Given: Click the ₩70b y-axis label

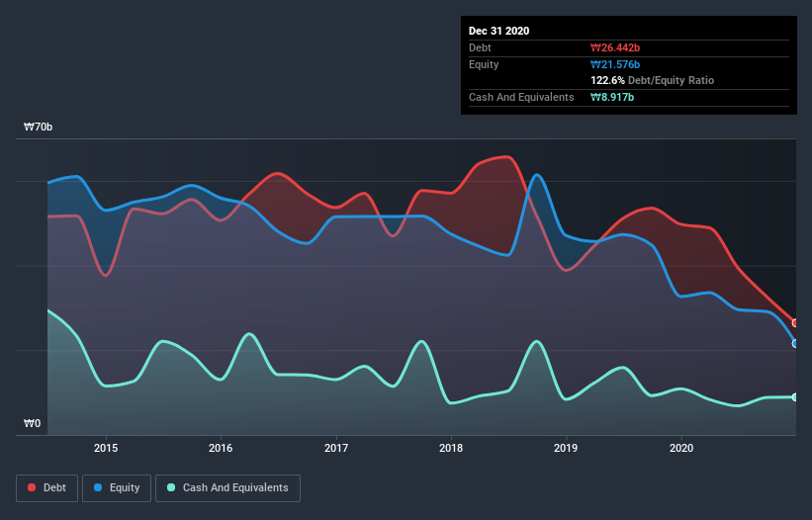Looking at the screenshot, I should [38, 127].
